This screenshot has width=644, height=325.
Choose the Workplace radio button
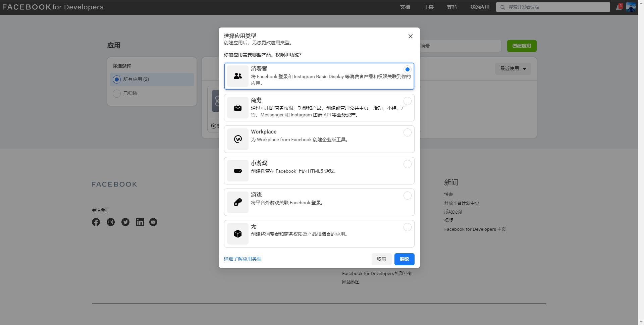407,132
